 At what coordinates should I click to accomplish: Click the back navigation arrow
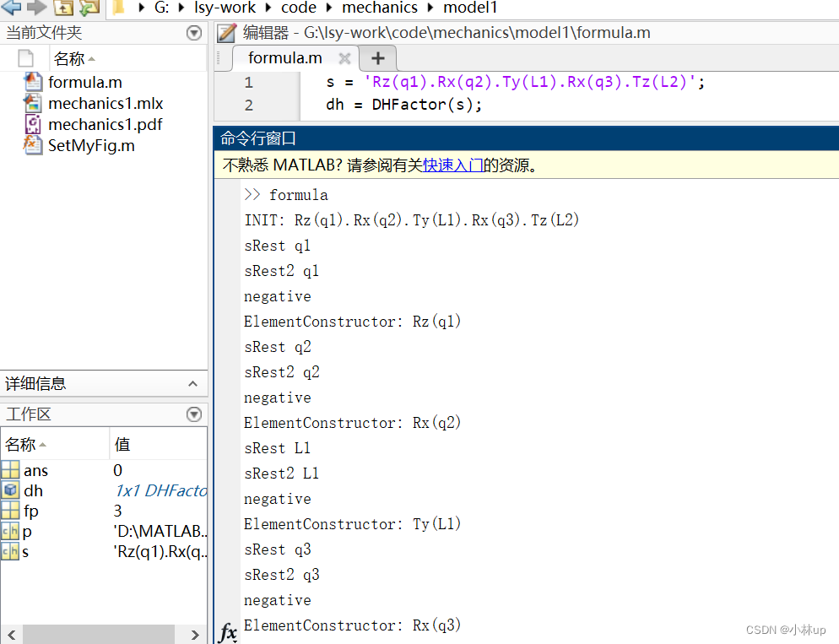click(11, 7)
